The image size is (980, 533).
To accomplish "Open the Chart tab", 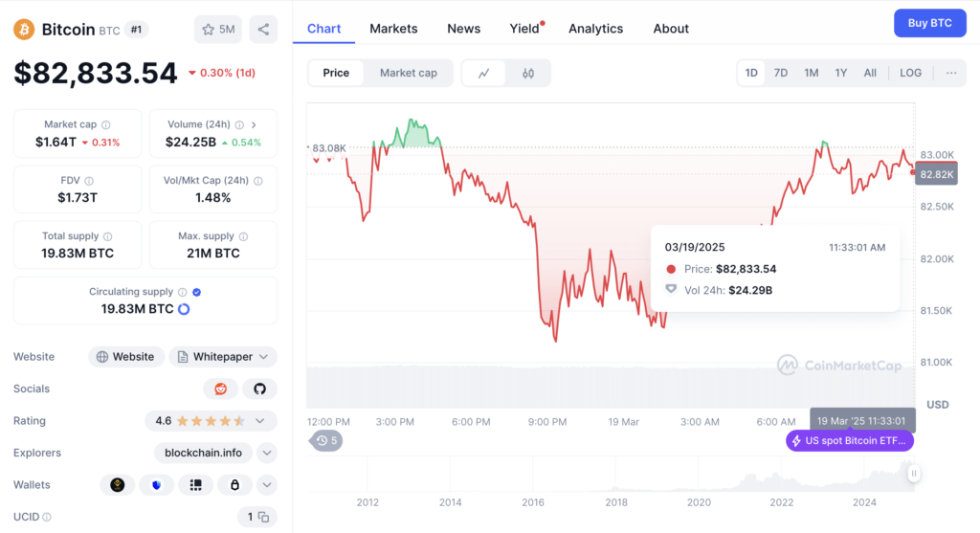I will [x=323, y=29].
